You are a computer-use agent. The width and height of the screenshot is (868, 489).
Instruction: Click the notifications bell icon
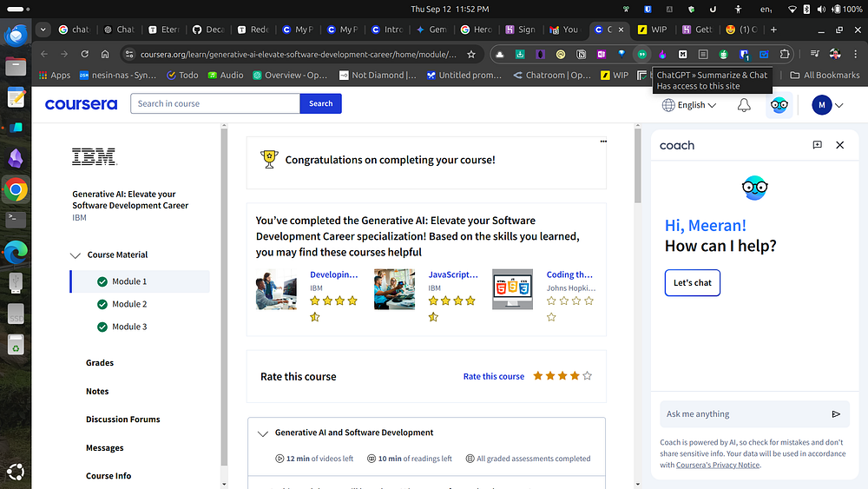744,105
